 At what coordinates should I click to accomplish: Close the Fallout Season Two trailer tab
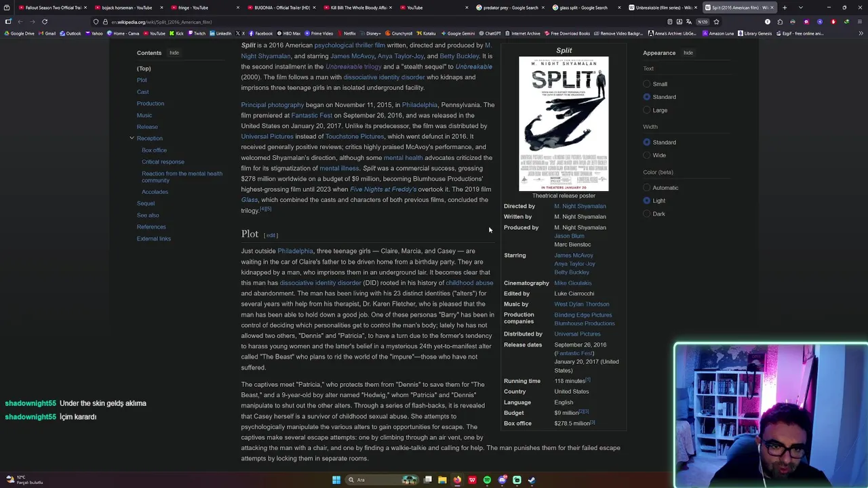(85, 7)
